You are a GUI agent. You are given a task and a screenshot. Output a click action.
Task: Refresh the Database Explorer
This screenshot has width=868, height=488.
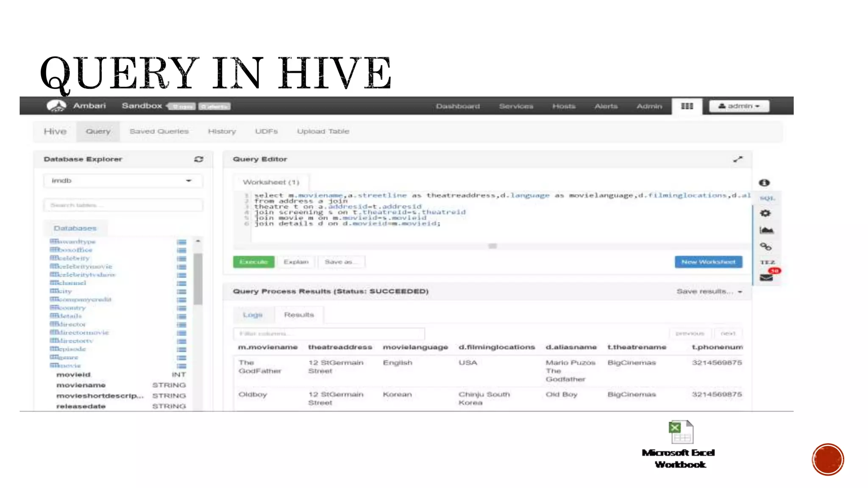click(198, 159)
